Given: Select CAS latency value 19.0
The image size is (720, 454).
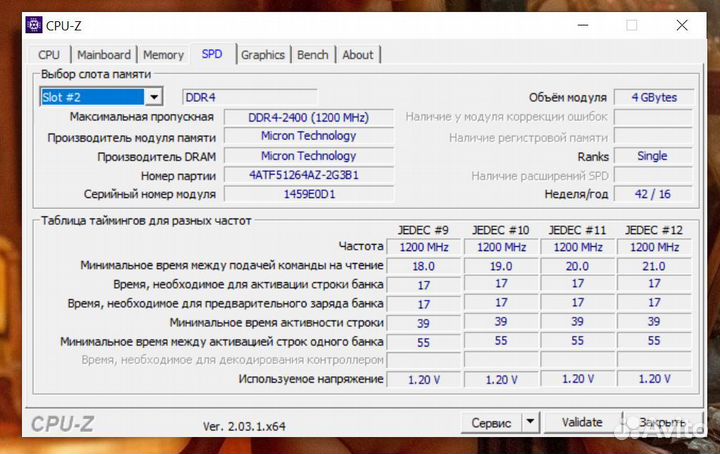Looking at the screenshot, I should pos(501,266).
